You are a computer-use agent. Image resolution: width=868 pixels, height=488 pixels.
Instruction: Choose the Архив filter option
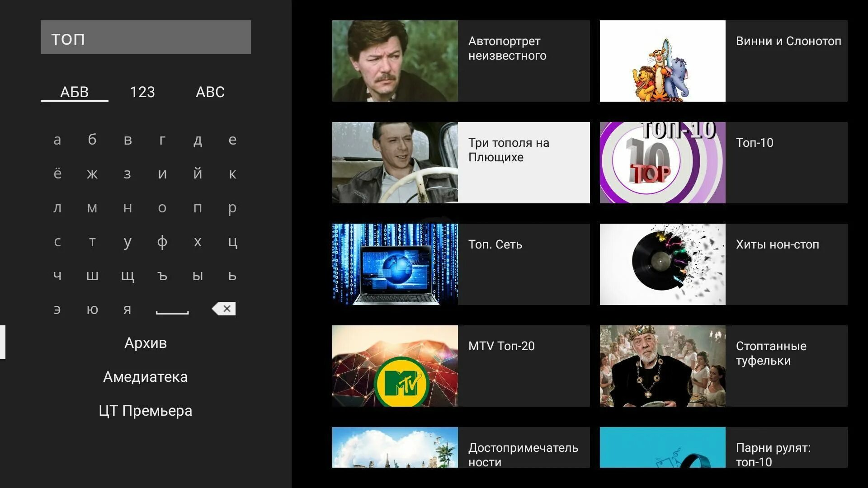coord(146,343)
